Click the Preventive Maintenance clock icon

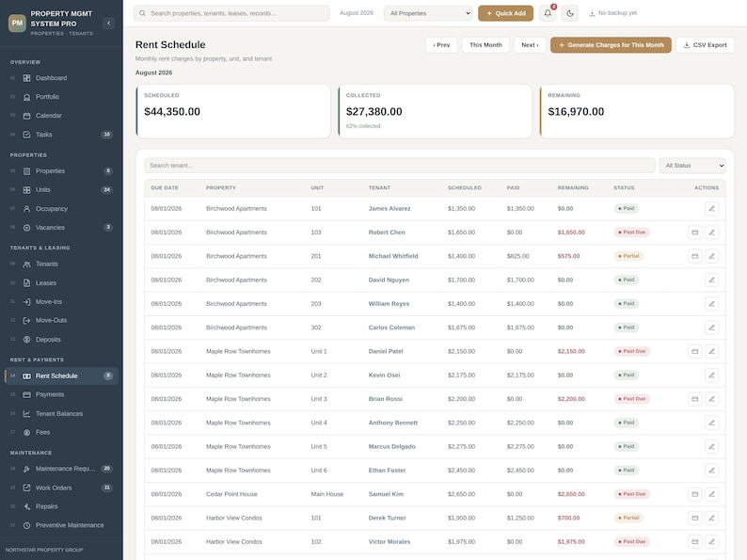coord(26,525)
